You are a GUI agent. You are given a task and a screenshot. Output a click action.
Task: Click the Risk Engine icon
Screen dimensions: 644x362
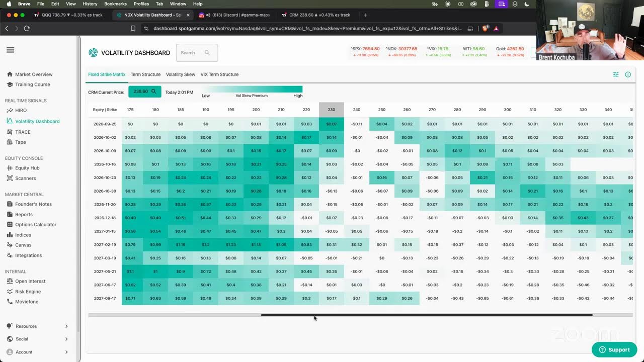click(10, 292)
